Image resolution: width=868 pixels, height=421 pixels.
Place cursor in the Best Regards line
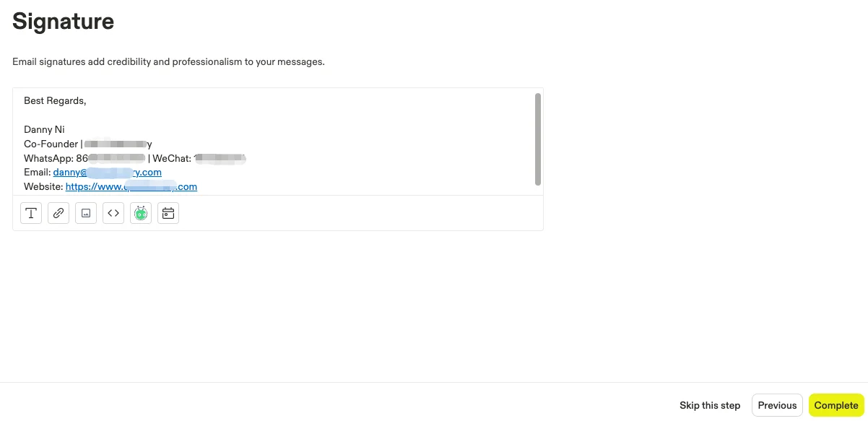coord(55,100)
